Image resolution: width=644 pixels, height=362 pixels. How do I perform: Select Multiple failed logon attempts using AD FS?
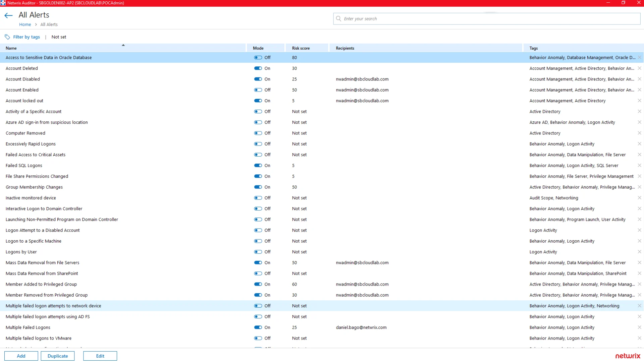click(x=322, y=317)
